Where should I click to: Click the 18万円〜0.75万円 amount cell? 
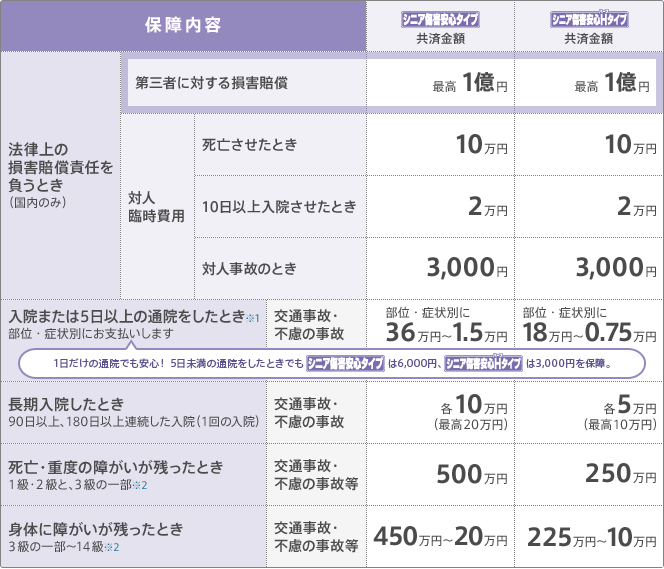click(589, 325)
